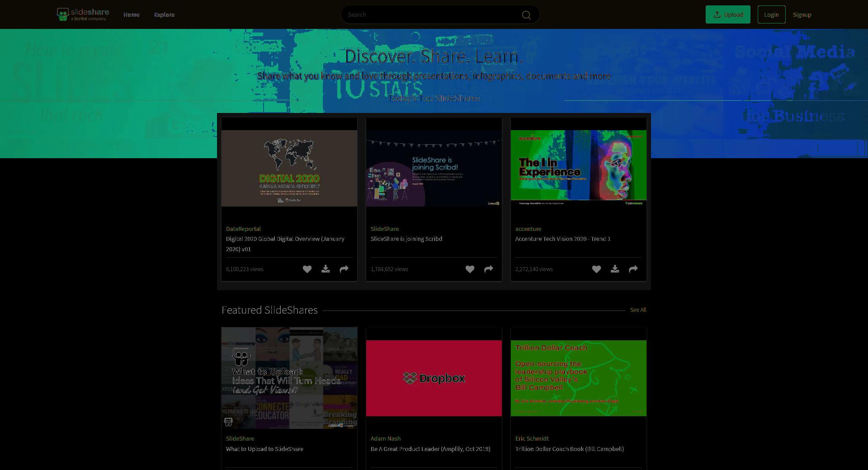Click the search magnifier icon
This screenshot has height=470, width=868.
tap(526, 15)
